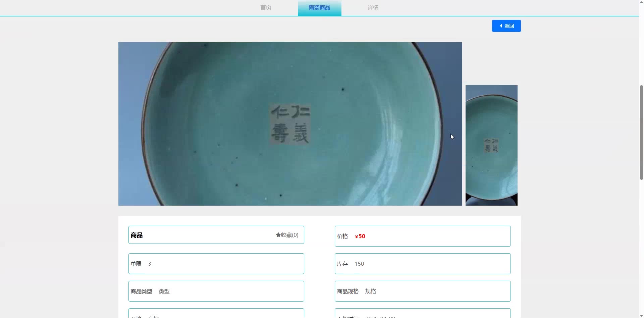Click the 商品规格 field
This screenshot has height=318, width=644.
pos(423,291)
